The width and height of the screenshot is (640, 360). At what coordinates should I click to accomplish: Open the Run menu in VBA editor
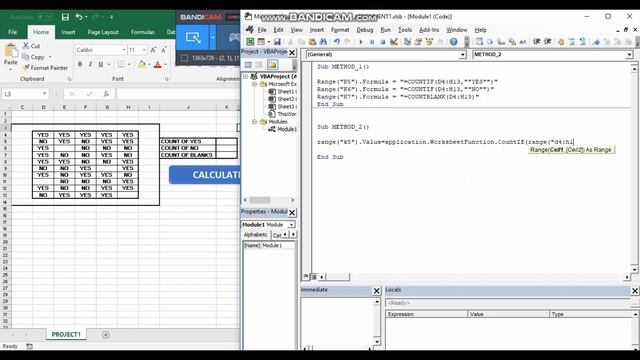(x=385, y=30)
